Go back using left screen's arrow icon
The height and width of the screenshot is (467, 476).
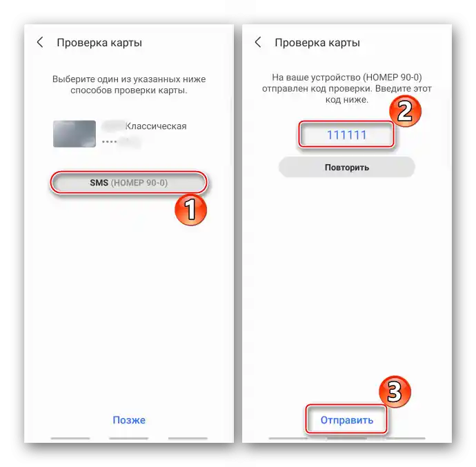[x=40, y=42]
